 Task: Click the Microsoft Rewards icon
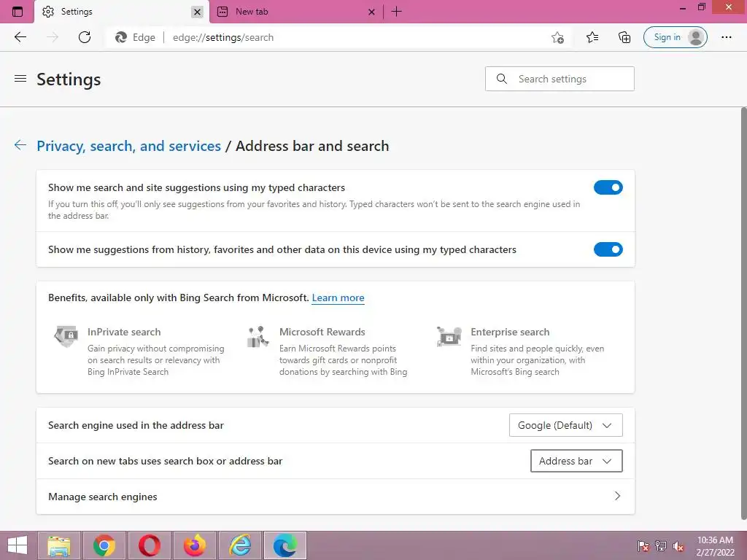coord(258,336)
